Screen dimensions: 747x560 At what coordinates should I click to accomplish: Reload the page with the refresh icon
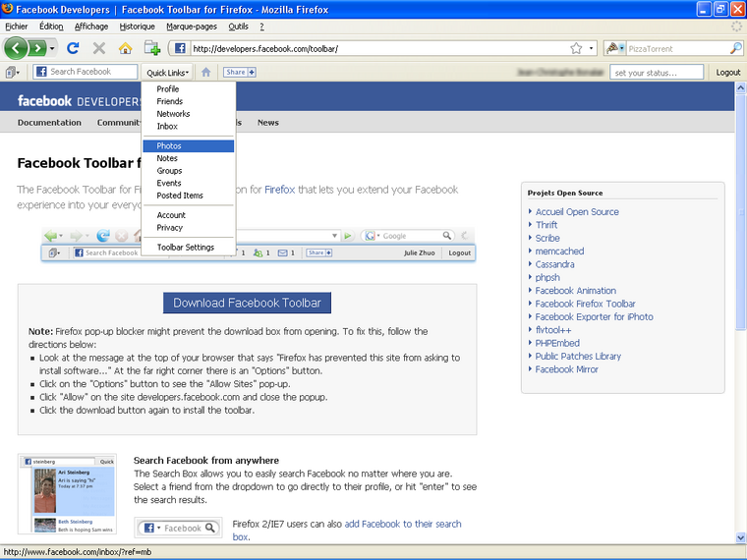pyautogui.click(x=73, y=48)
